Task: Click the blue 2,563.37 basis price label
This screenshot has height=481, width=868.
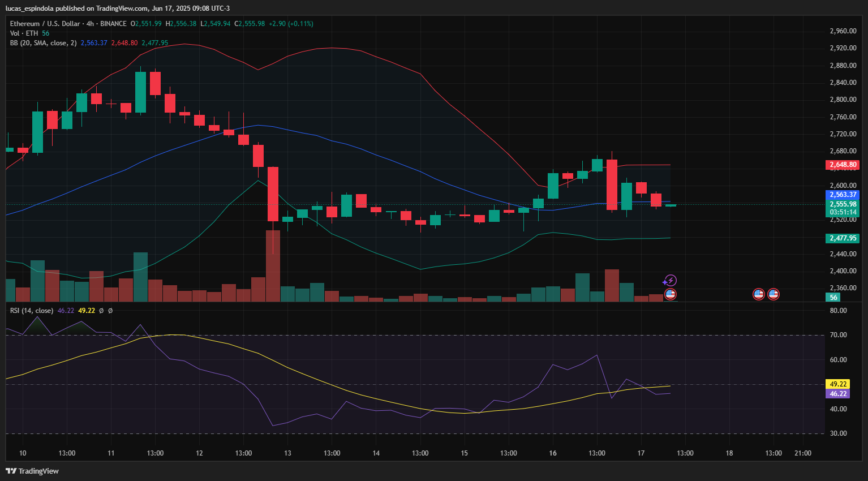Action: click(x=843, y=195)
